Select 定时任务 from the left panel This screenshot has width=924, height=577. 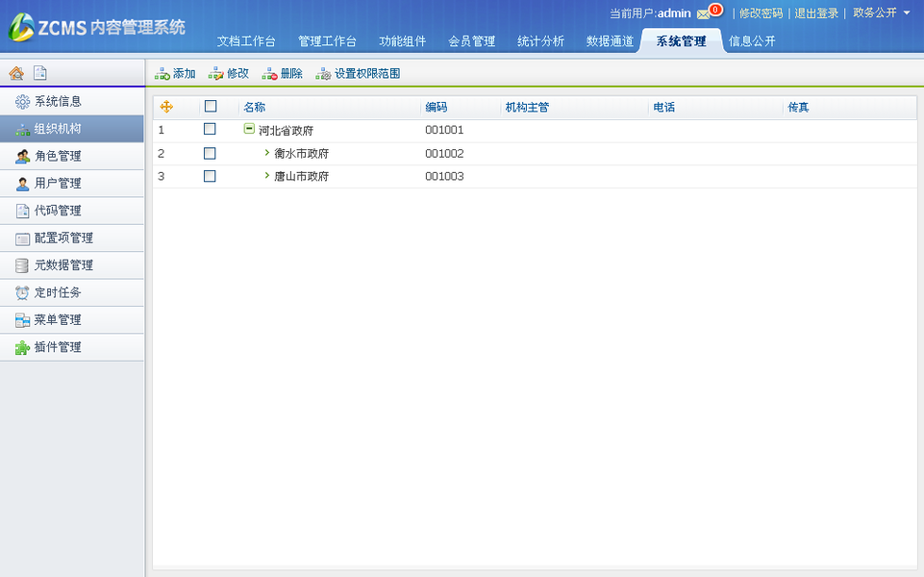[x=58, y=292]
